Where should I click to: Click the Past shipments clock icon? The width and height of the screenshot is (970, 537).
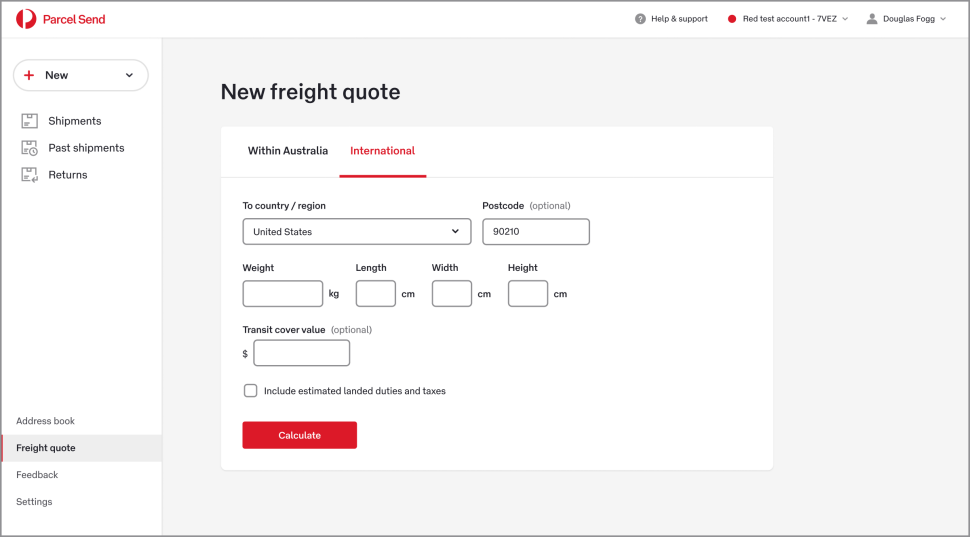(29, 148)
